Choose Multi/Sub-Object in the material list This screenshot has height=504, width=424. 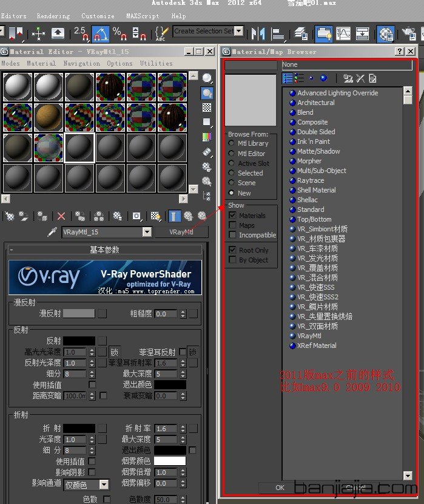click(321, 171)
